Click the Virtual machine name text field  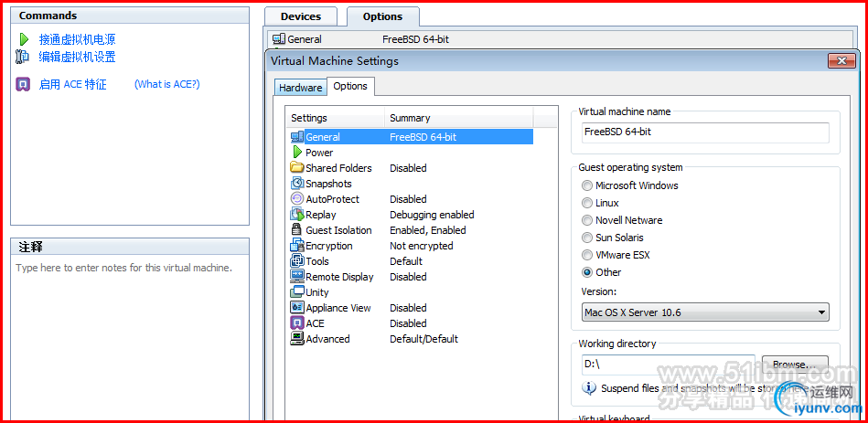705,132
